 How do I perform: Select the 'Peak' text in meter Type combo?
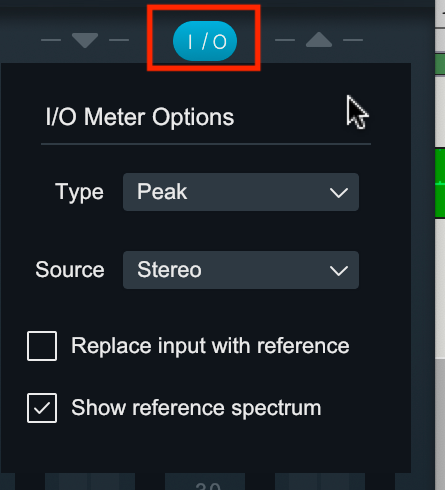coord(162,192)
